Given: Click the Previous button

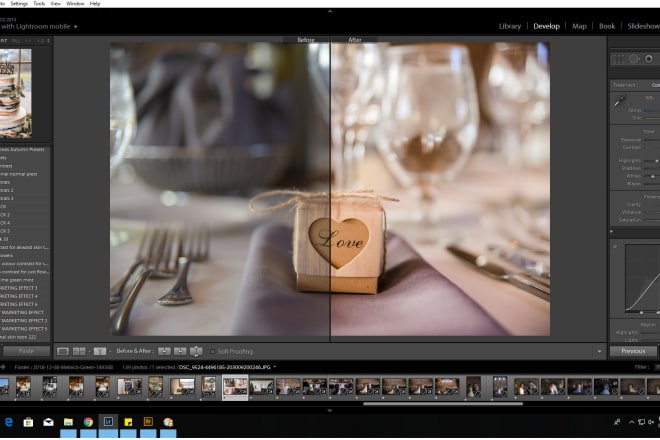Looking at the screenshot, I should tap(633, 351).
